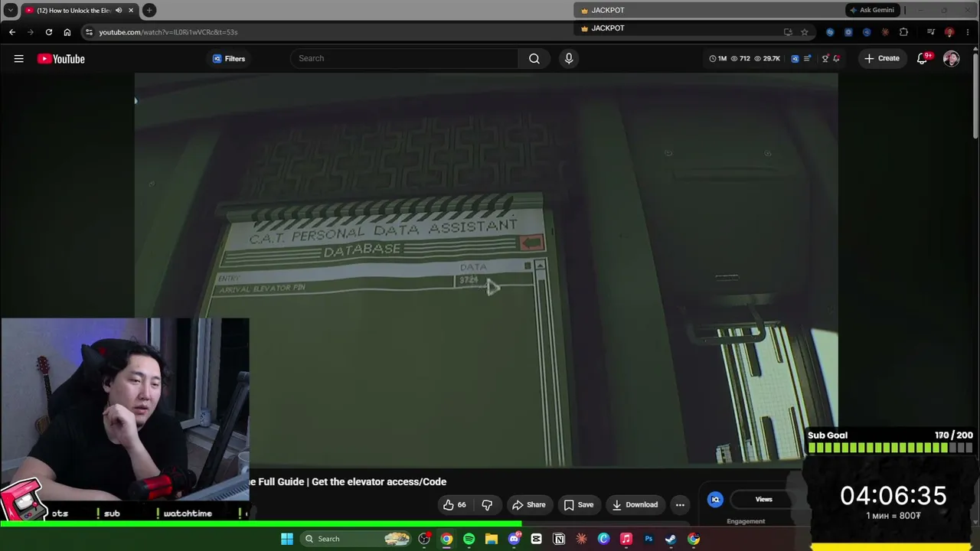This screenshot has height=551, width=980.
Task: Open the Create menu on YouTube
Action: 882,58
